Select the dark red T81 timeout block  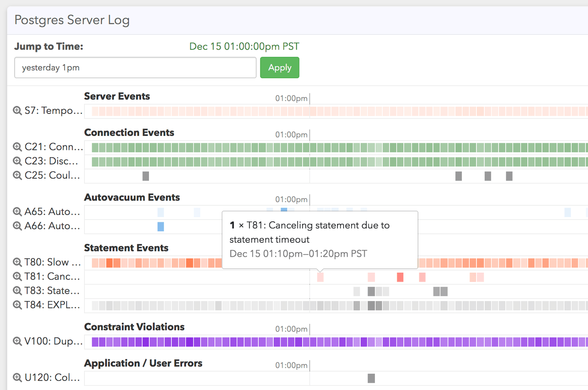pyautogui.click(x=400, y=277)
